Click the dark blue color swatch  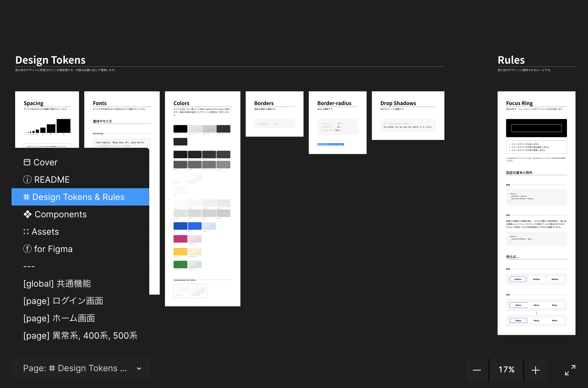[180, 226]
